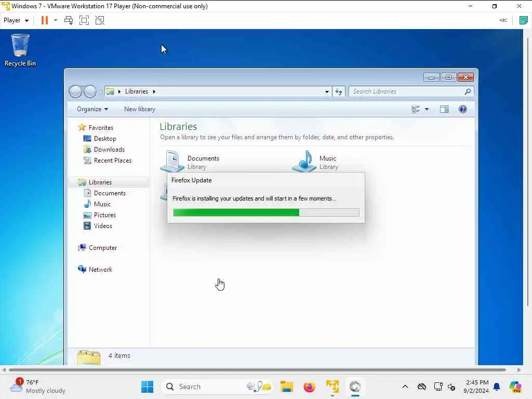Click the taskbar Search box

(x=217, y=387)
